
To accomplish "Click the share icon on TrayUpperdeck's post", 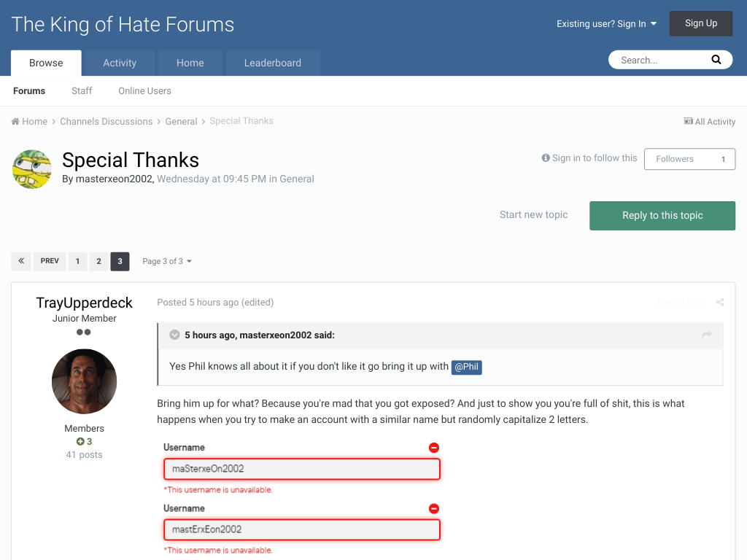I will [720, 303].
